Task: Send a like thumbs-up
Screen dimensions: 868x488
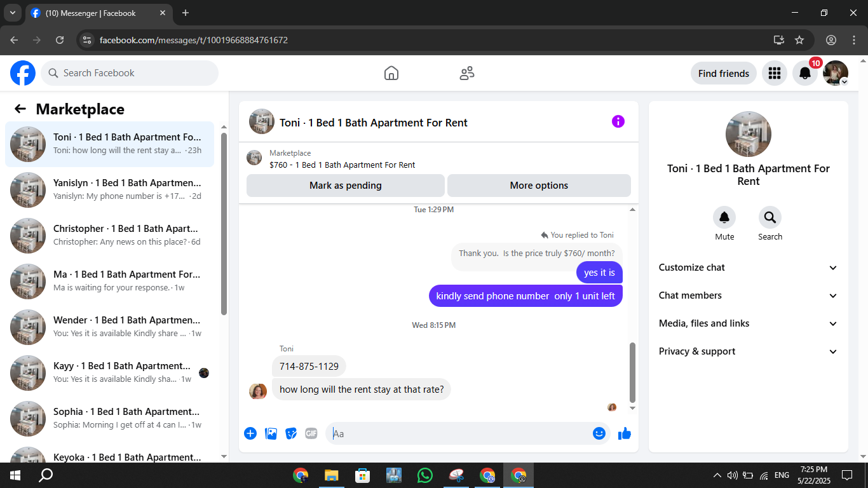Action: [625, 433]
